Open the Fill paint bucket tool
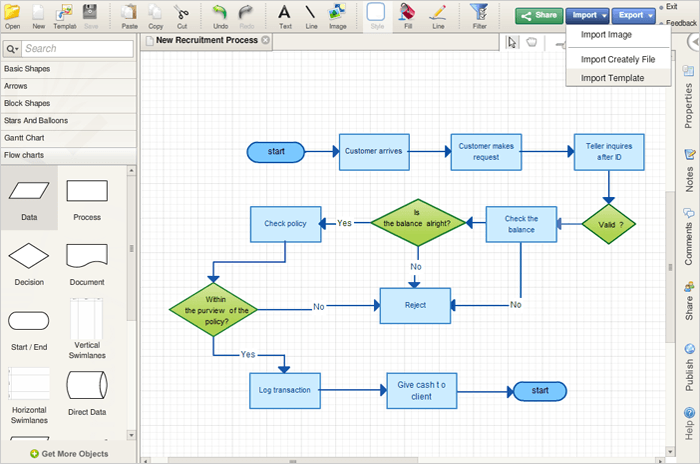This screenshot has width=700, height=464. pyautogui.click(x=408, y=12)
